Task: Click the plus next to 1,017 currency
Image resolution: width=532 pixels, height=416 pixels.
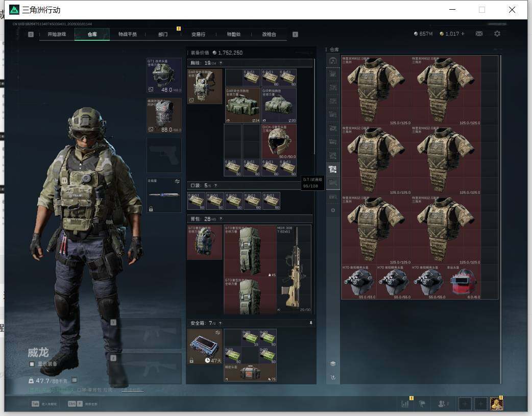Action: click(x=463, y=34)
